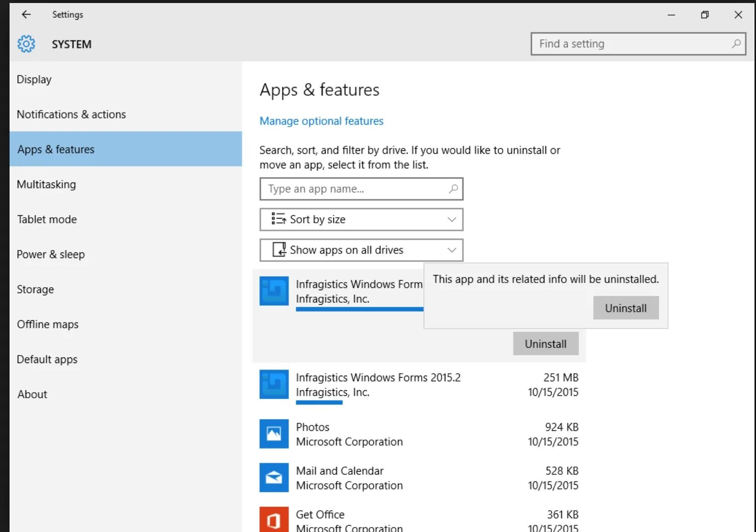Click the drive filter icon
This screenshot has width=756, height=532.
click(279, 249)
